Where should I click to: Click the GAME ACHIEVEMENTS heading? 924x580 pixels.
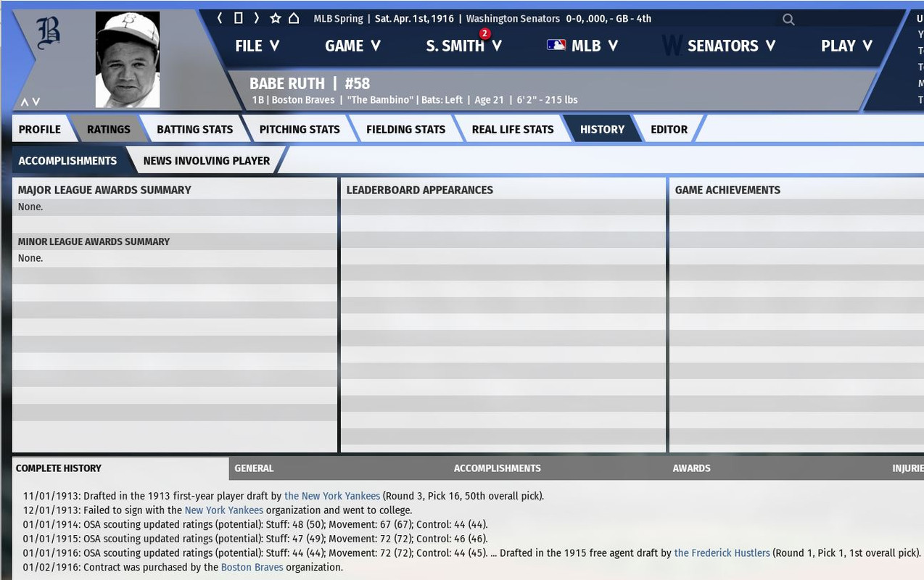tap(727, 190)
